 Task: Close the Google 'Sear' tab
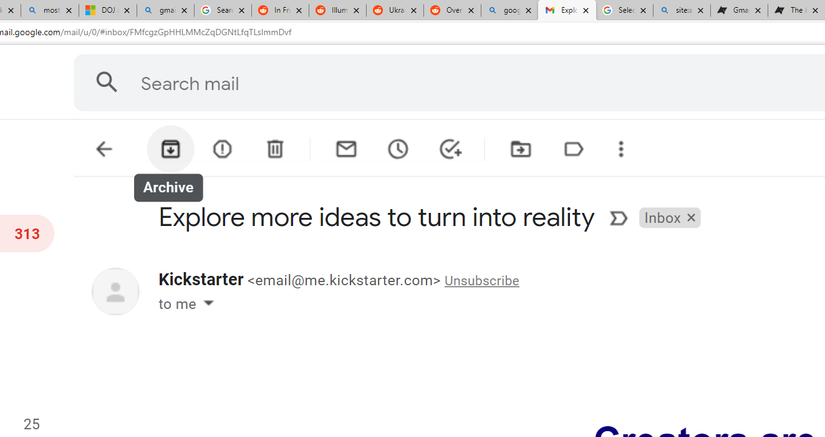[242, 11]
